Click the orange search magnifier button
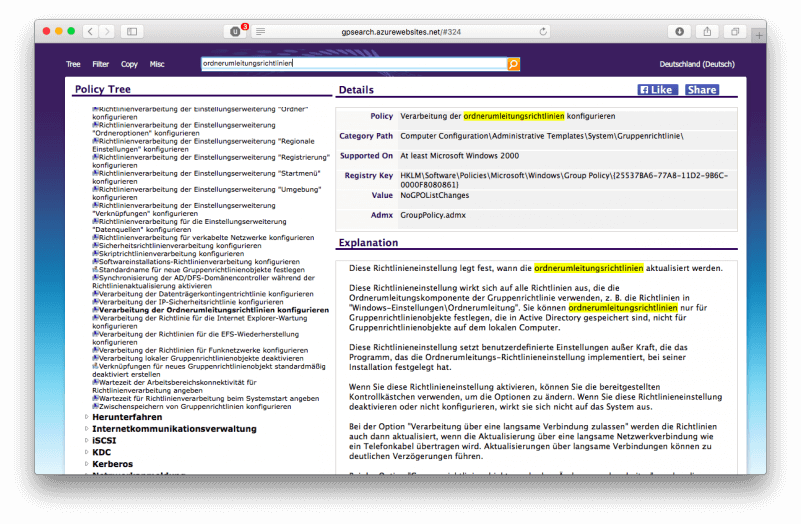This screenshot has width=801, height=524. coord(513,64)
